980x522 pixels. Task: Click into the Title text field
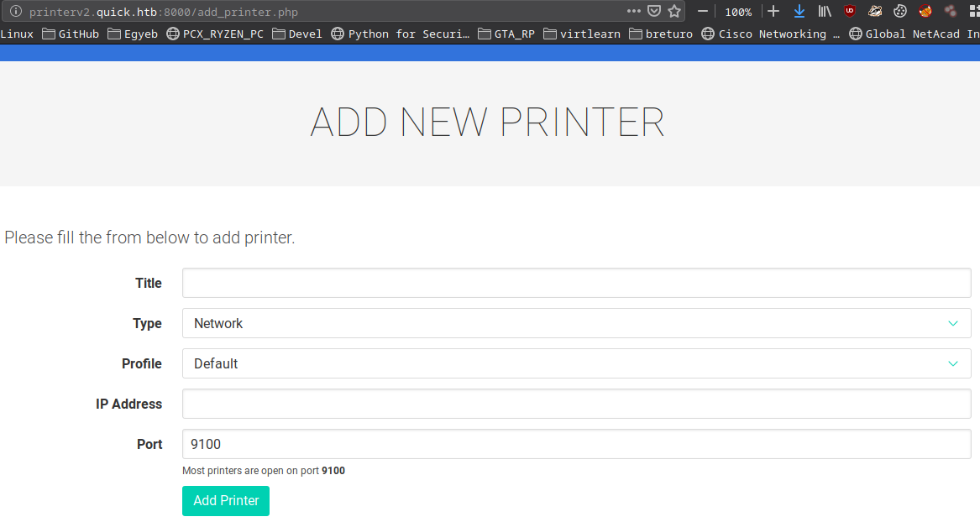pyautogui.click(x=576, y=283)
